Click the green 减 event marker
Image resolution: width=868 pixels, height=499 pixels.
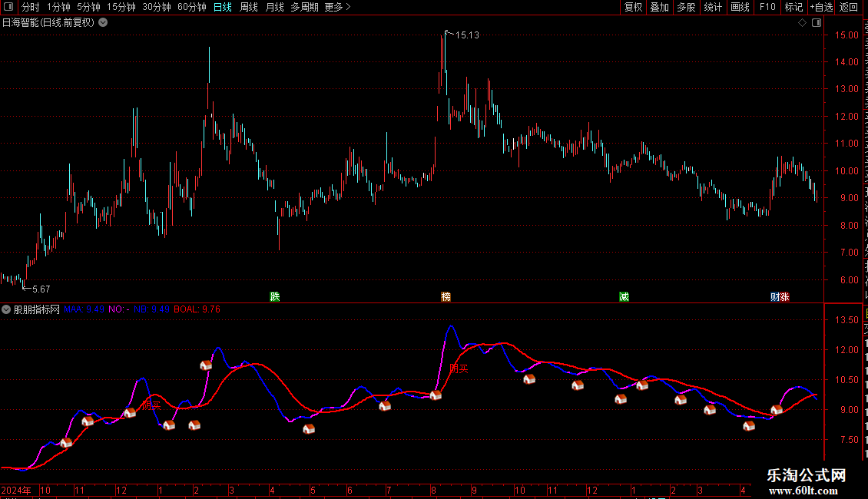624,297
